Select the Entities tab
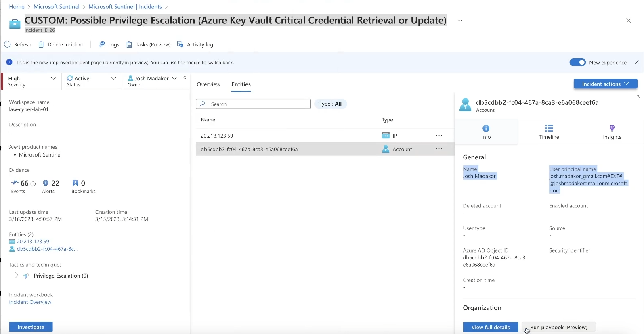644x334 pixels. (241, 84)
